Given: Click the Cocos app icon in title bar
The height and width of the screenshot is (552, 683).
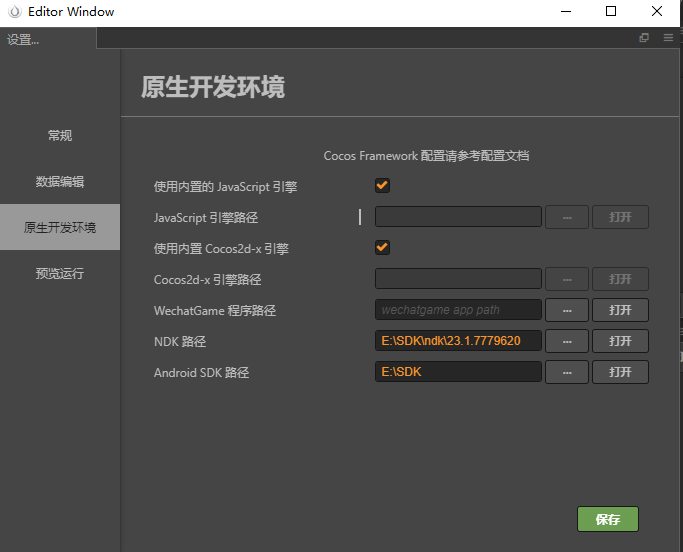Looking at the screenshot, I should pyautogui.click(x=14, y=12).
